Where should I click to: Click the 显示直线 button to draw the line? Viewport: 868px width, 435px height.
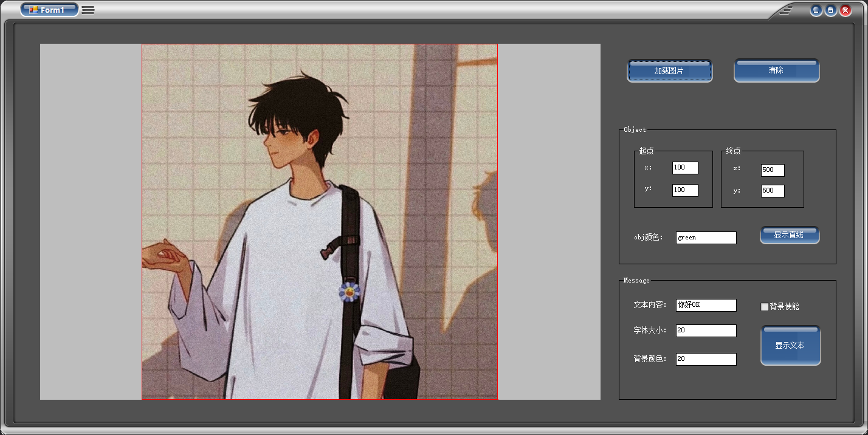(790, 235)
